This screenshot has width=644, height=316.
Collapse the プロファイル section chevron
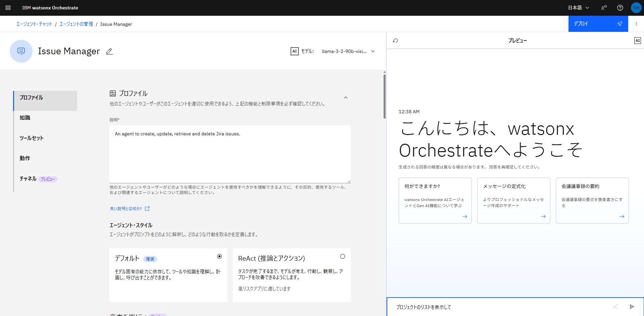pyautogui.click(x=346, y=98)
